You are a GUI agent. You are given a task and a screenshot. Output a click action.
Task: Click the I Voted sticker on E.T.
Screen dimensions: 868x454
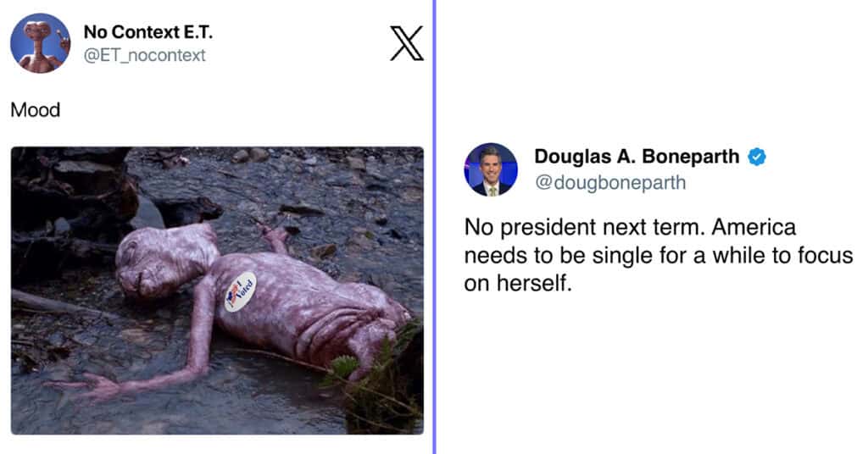(240, 292)
